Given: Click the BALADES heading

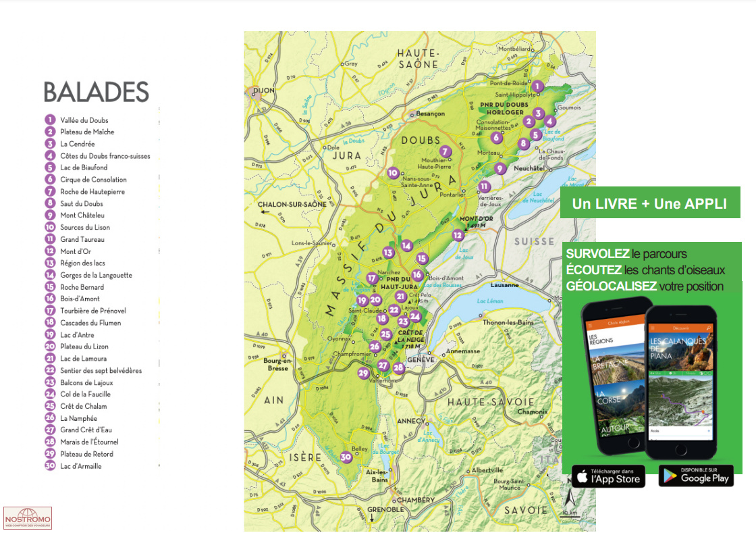Looking at the screenshot, I should tap(97, 92).
